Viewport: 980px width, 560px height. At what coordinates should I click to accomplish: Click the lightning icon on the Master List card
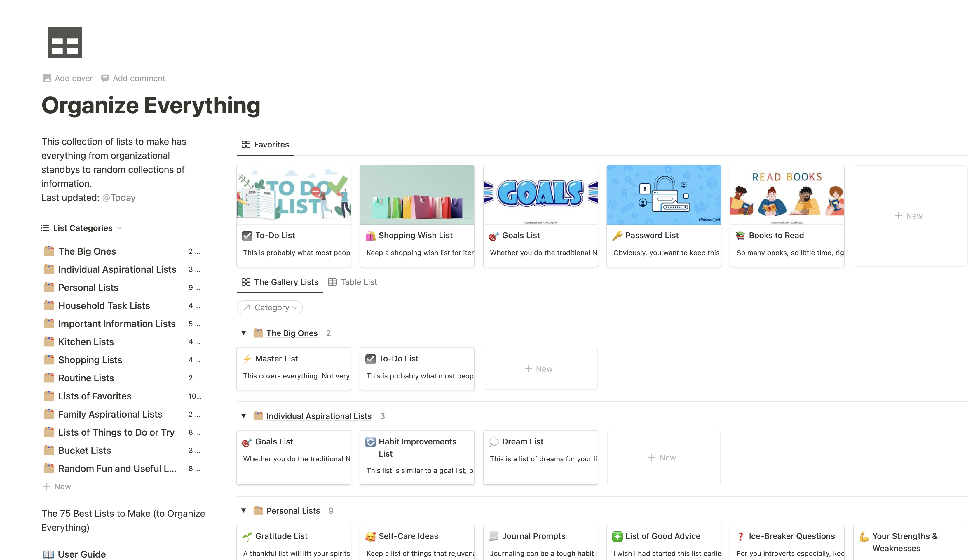coord(247,359)
